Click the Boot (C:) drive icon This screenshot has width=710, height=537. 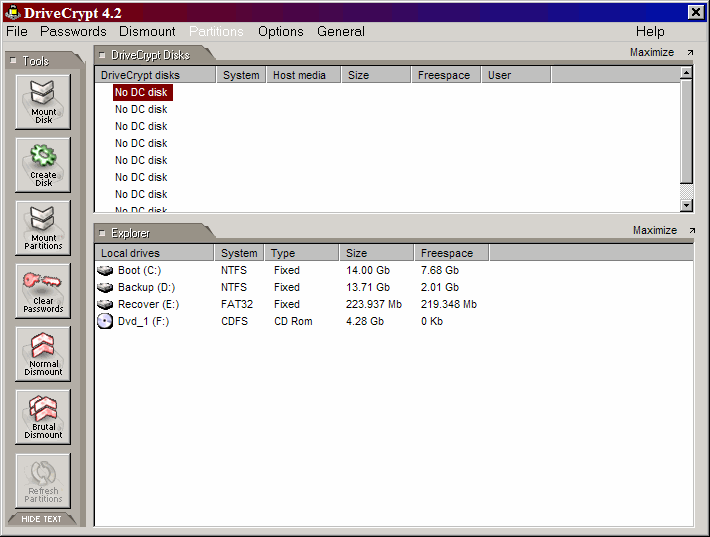point(105,271)
